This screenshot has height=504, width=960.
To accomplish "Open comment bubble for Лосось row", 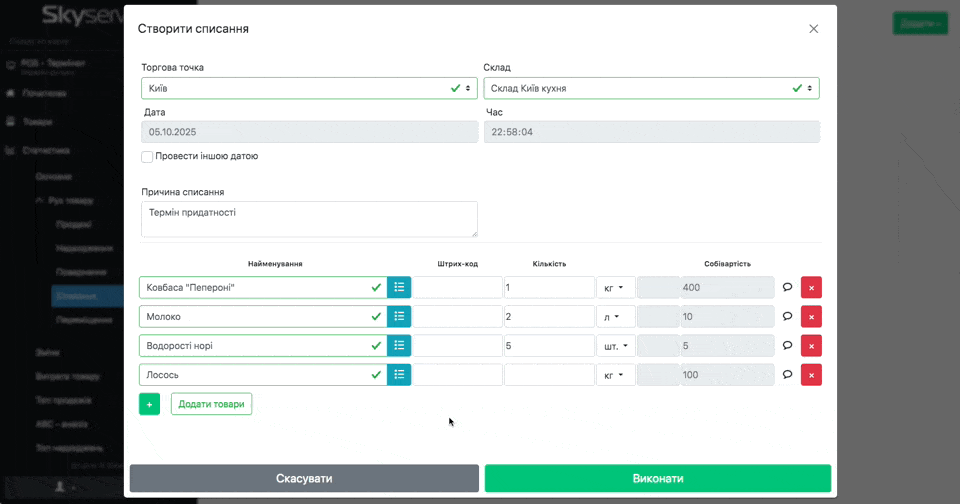I will [x=787, y=375].
